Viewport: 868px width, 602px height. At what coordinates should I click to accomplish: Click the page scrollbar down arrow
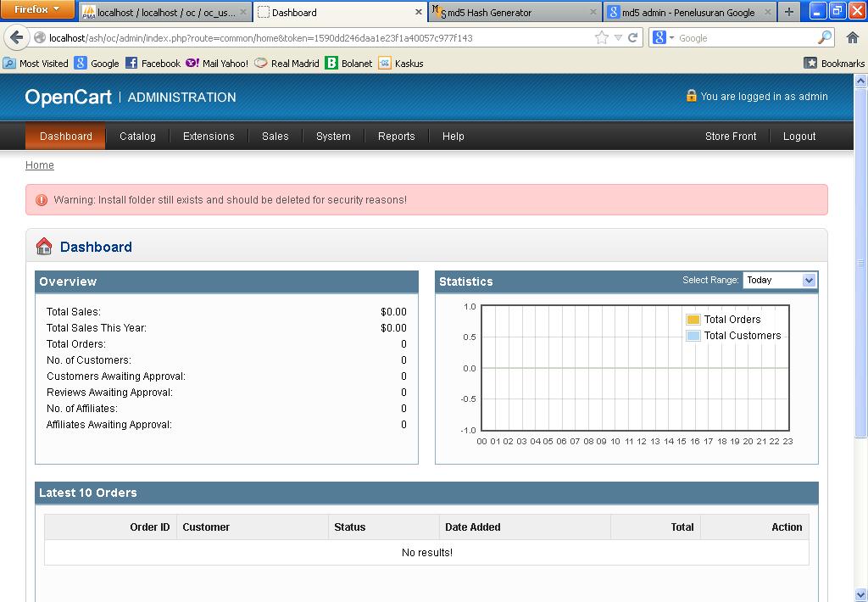(x=861, y=595)
